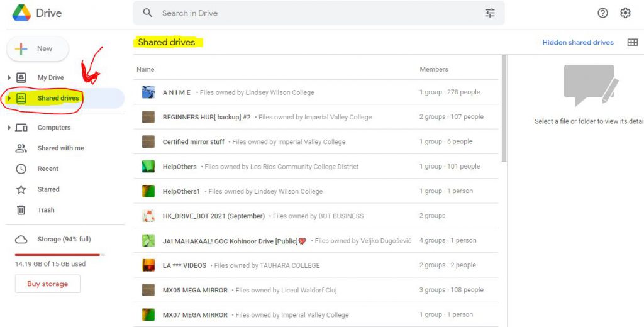
Task: Sort by Name column header
Action: pyautogui.click(x=145, y=69)
